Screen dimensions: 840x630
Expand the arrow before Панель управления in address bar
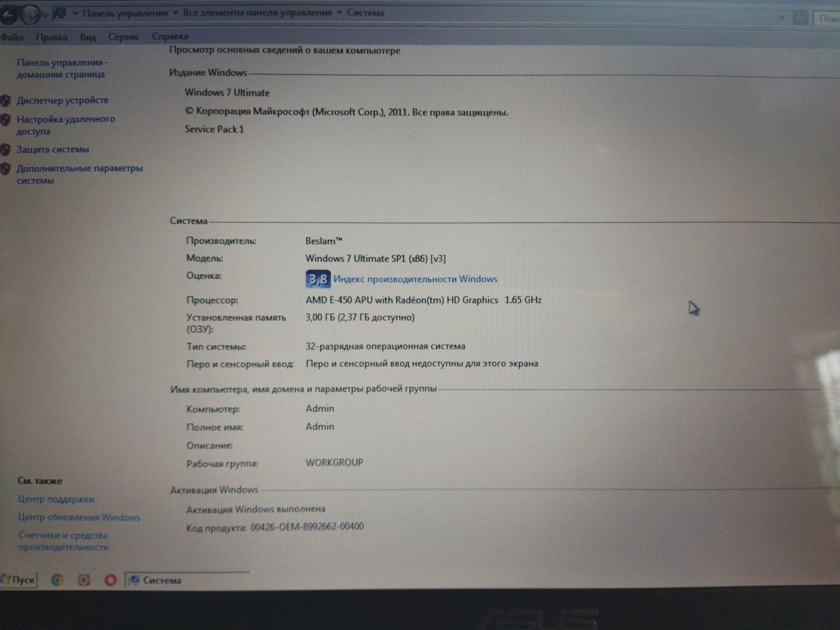click(x=75, y=13)
